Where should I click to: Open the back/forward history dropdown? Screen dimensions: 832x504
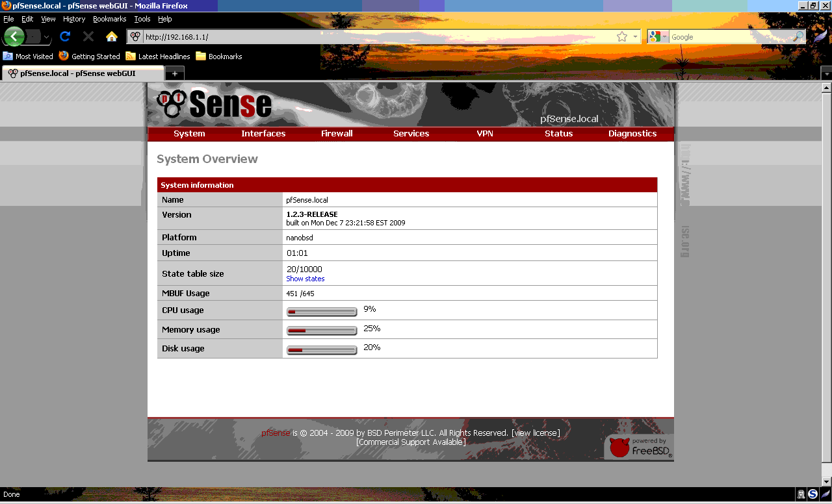click(46, 37)
